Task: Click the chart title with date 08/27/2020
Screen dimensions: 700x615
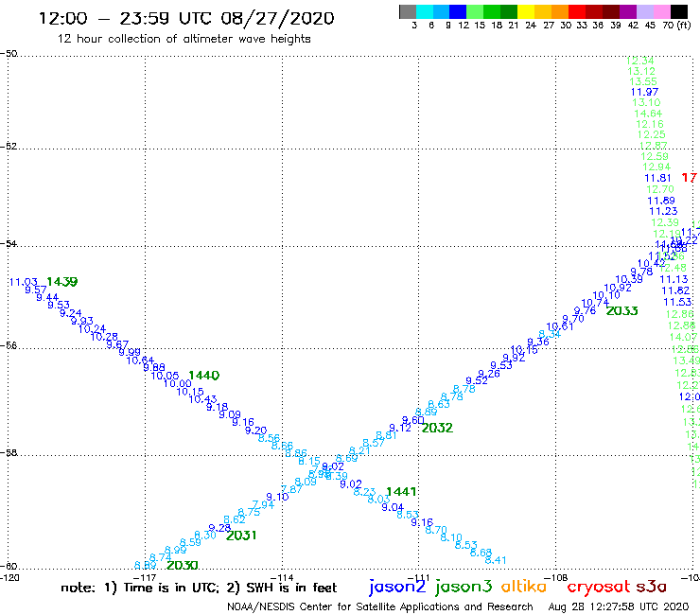Action: click(x=186, y=18)
